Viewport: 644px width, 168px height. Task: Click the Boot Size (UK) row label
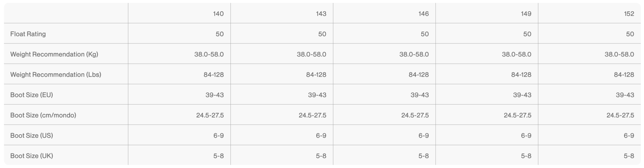point(32,156)
